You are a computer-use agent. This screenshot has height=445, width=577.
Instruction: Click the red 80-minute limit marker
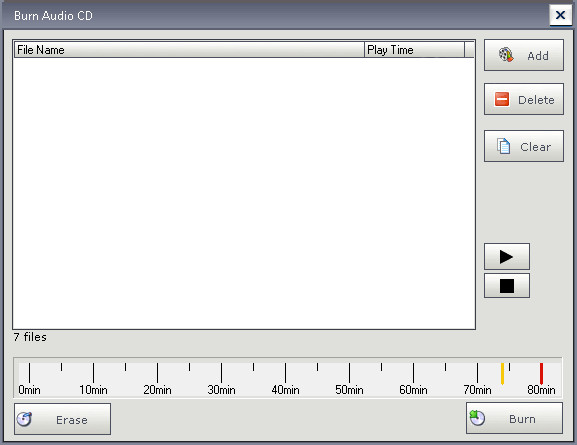[541, 373]
